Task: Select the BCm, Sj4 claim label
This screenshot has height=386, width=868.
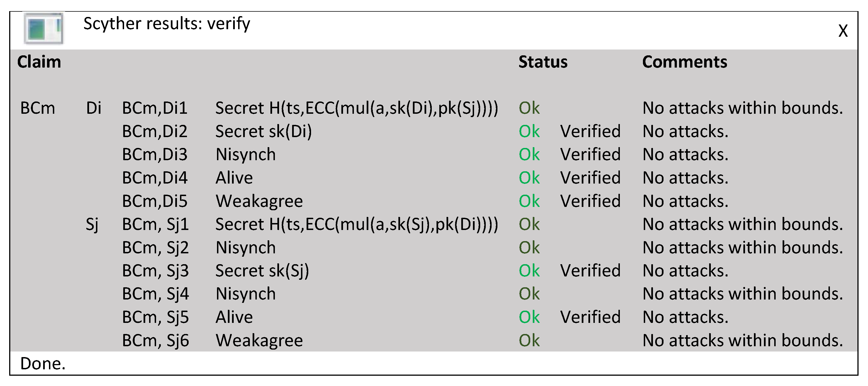Action: 155,294
